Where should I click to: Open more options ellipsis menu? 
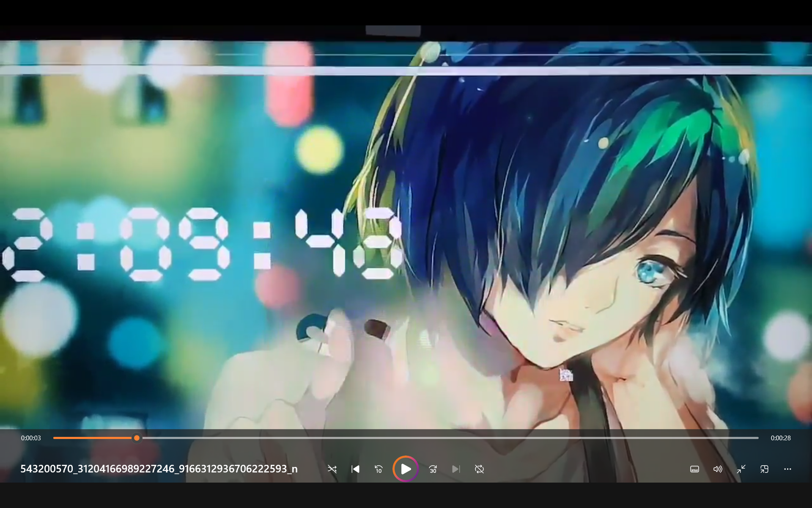pyautogui.click(x=787, y=469)
